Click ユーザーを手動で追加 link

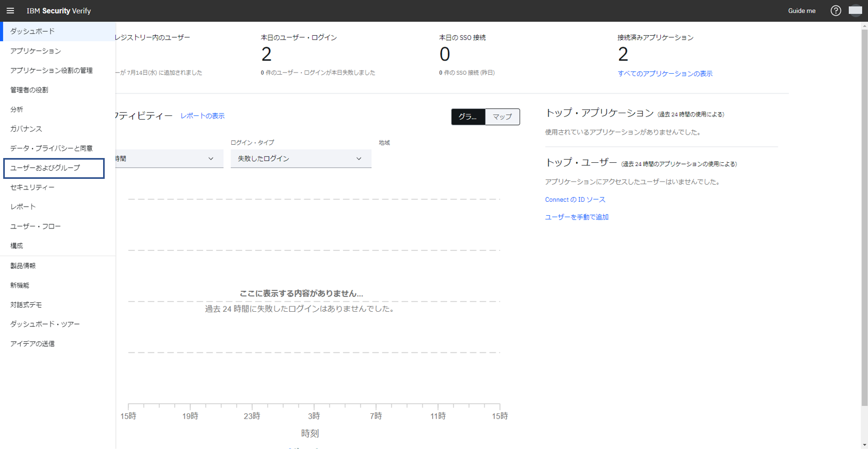577,217
